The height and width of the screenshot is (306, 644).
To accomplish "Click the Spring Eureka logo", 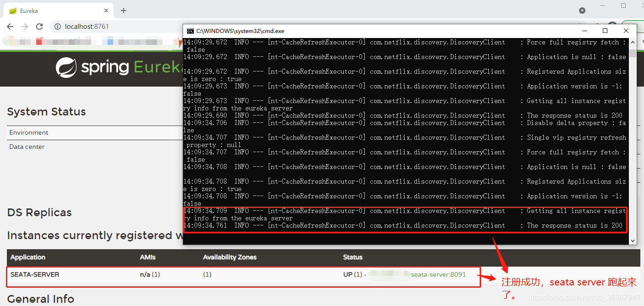I will click(119, 68).
